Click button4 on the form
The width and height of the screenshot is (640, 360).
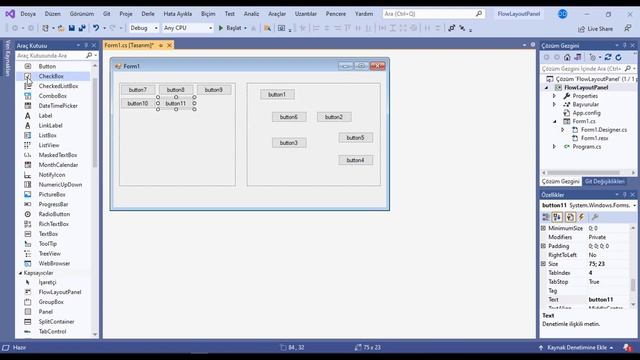[x=356, y=160]
